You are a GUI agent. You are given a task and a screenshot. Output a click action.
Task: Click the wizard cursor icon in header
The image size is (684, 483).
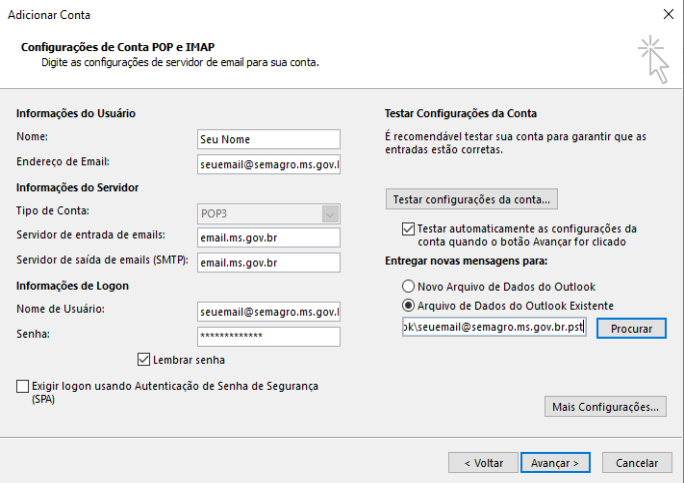[x=653, y=57]
